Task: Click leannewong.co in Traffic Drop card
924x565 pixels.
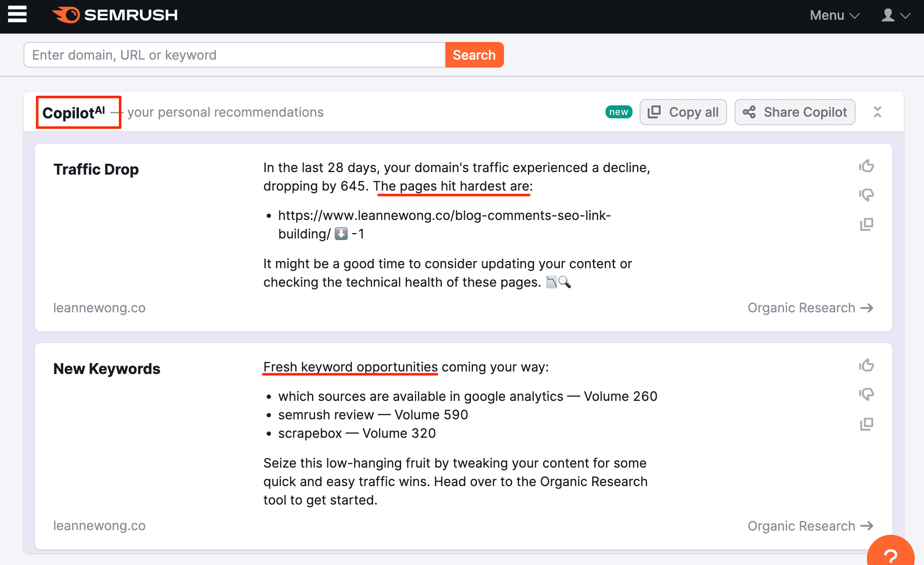Action: point(99,308)
